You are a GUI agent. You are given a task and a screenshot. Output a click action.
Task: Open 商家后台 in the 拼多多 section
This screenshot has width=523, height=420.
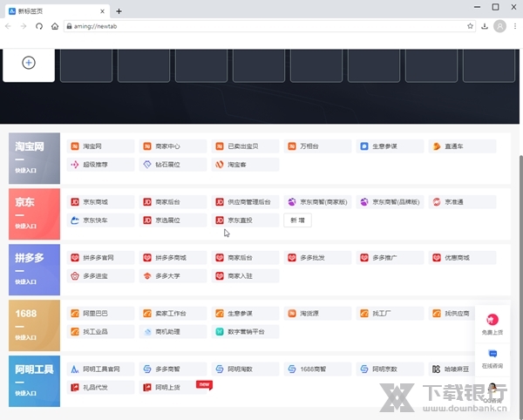(x=245, y=258)
